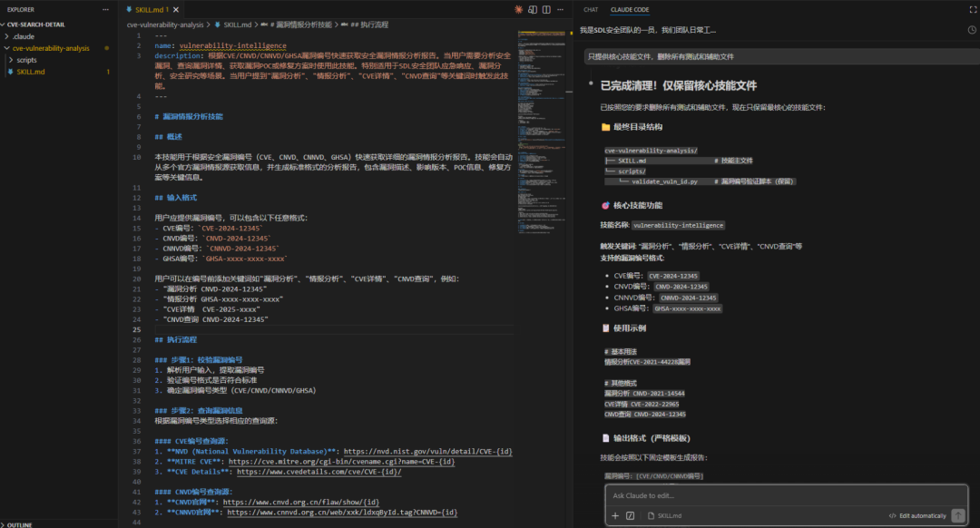This screenshot has height=528, width=980.
Task: Click 最终目录结构 heading in chat
Action: [638, 127]
